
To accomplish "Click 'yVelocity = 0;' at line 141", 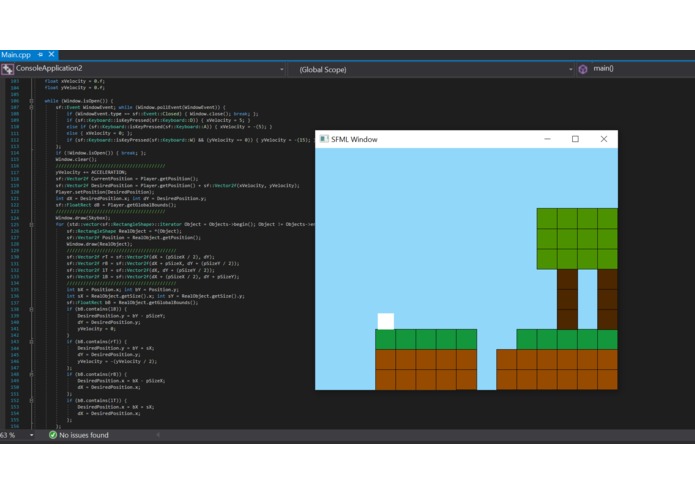I will [x=96, y=329].
